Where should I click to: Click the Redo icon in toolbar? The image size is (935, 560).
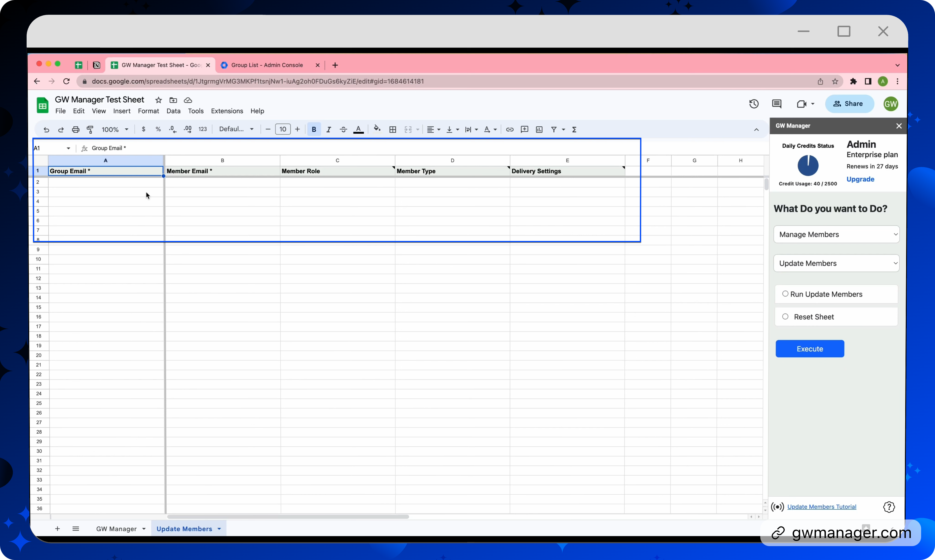[x=61, y=129]
